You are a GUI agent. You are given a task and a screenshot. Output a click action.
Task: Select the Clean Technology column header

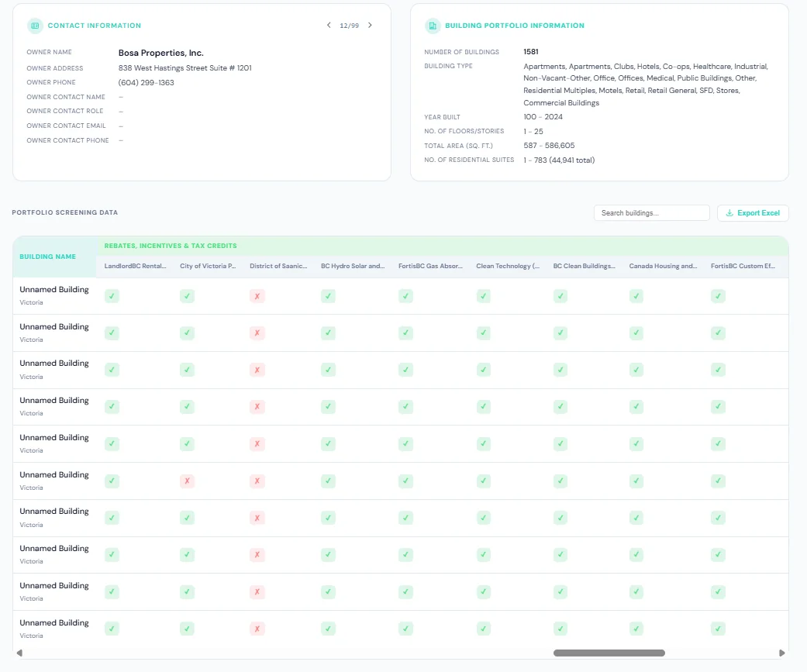point(508,266)
